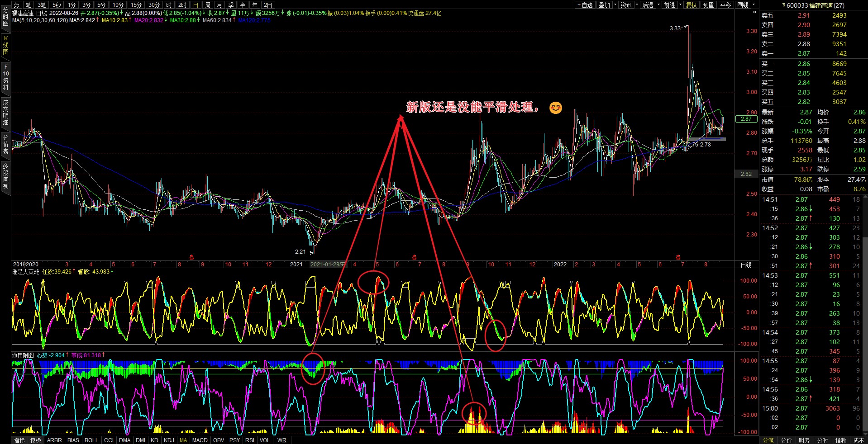Screen dimensions: 868x444
Task: Switch indicator to ARBR
Action: pyautogui.click(x=54, y=440)
